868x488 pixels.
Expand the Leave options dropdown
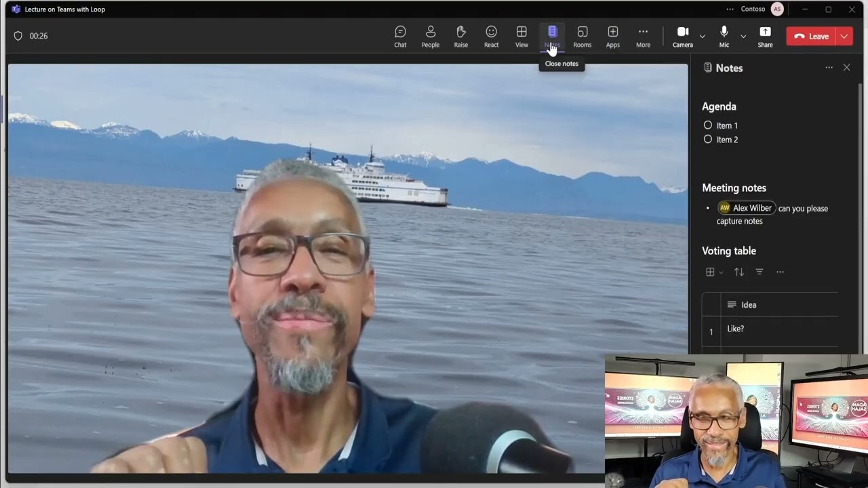point(844,37)
